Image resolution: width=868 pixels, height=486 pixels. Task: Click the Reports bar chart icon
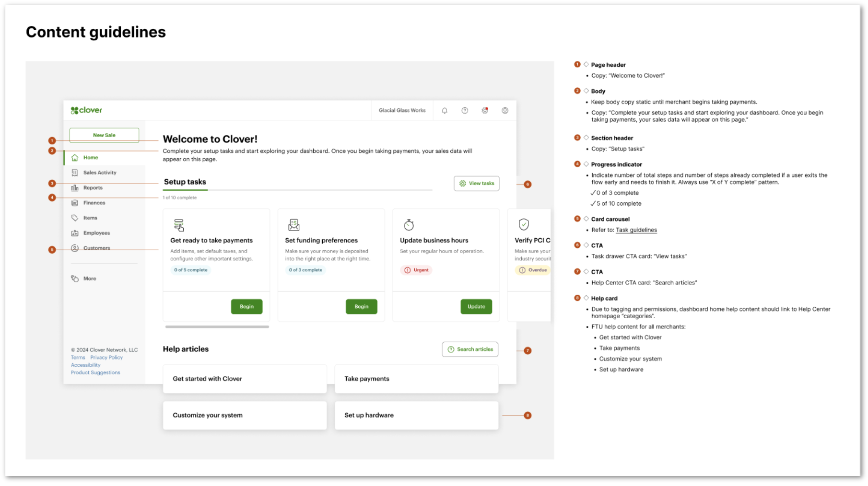[x=75, y=188]
